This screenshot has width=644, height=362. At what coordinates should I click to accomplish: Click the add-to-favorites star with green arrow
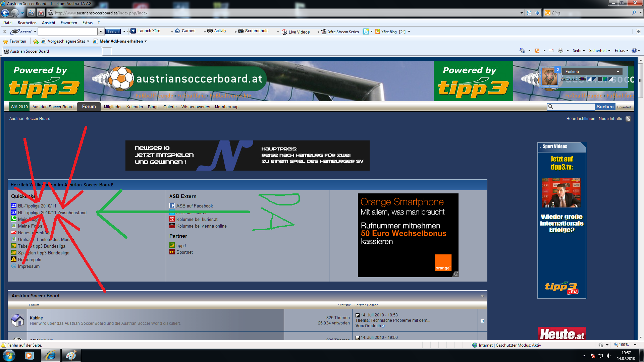(x=36, y=41)
